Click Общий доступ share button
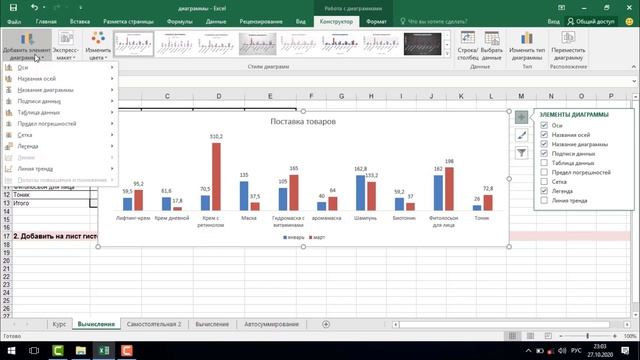Image resolution: width=640 pixels, height=360 pixels. point(591,21)
